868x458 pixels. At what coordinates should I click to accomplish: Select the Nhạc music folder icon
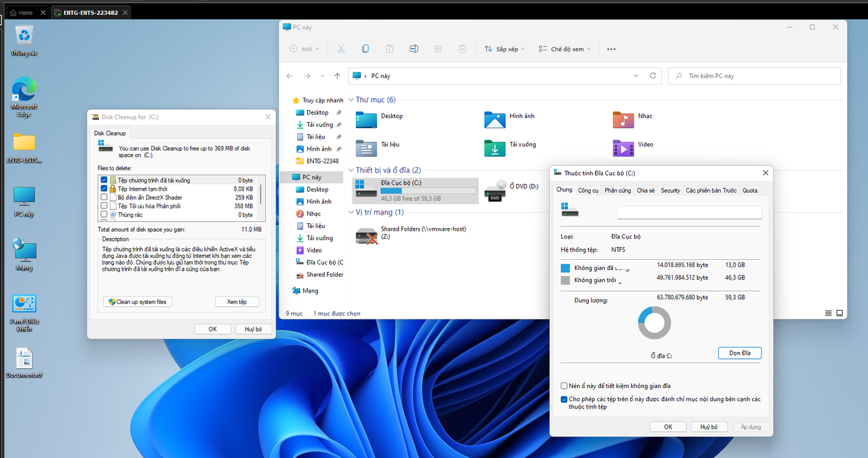pyautogui.click(x=623, y=119)
